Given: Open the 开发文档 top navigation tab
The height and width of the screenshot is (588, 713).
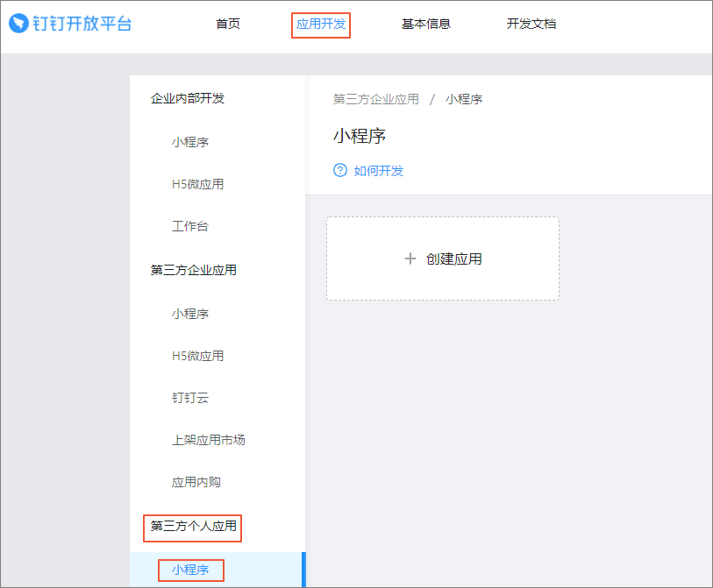Looking at the screenshot, I should [531, 24].
